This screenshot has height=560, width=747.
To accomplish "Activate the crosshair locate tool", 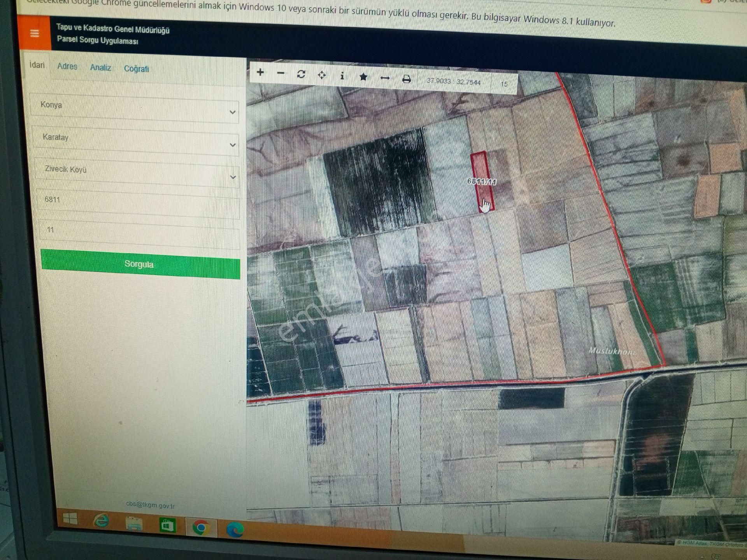I will (x=322, y=75).
